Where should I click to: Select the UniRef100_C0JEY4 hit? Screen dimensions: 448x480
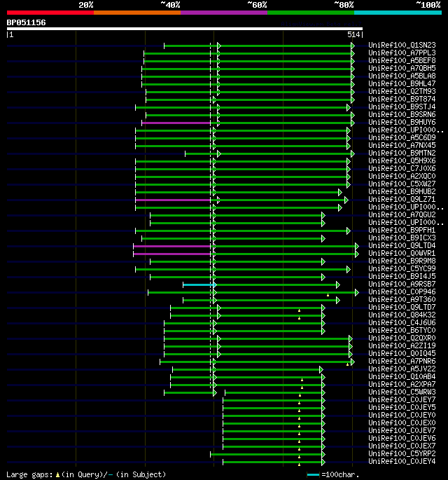coord(402,461)
